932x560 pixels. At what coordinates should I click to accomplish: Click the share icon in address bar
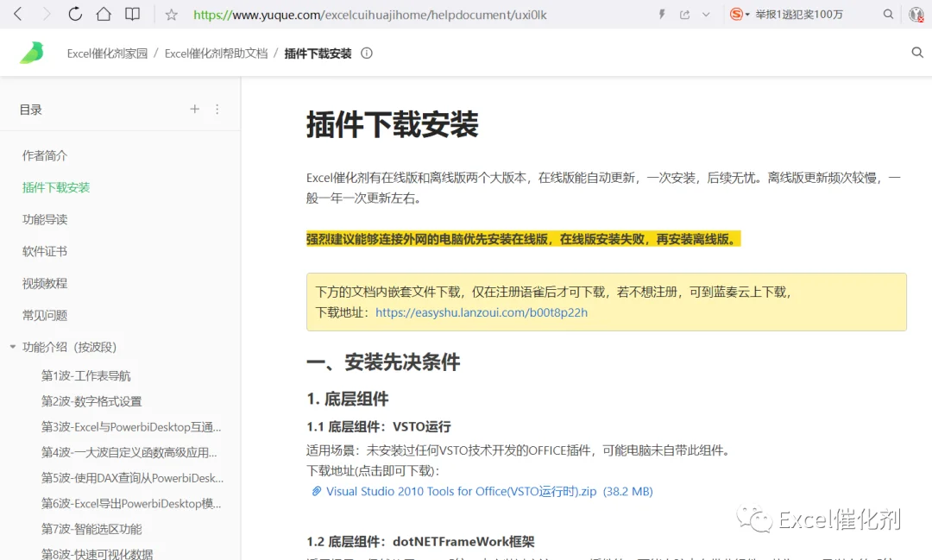pyautogui.click(x=684, y=15)
